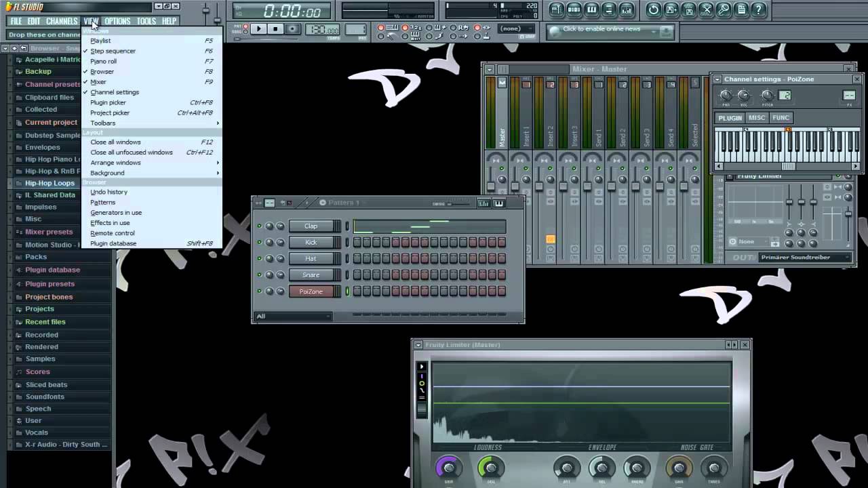The width and height of the screenshot is (868, 488).
Task: Click the Fruity Limiter left GAIN knob
Action: [448, 468]
